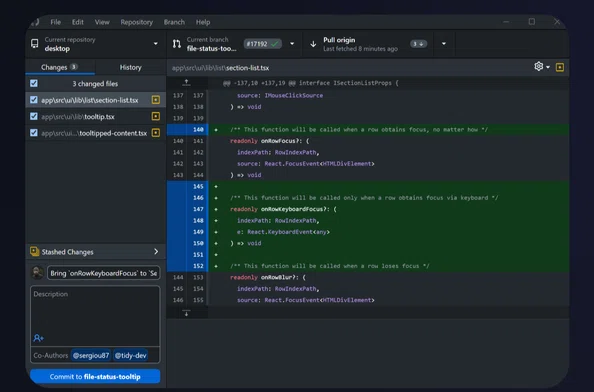Expand diff downward below line 155
The height and width of the screenshot is (392, 594).
(x=186, y=313)
